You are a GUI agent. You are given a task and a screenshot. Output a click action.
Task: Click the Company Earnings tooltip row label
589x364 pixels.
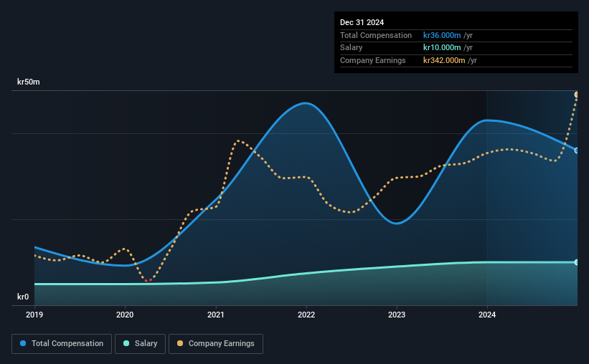tap(372, 60)
